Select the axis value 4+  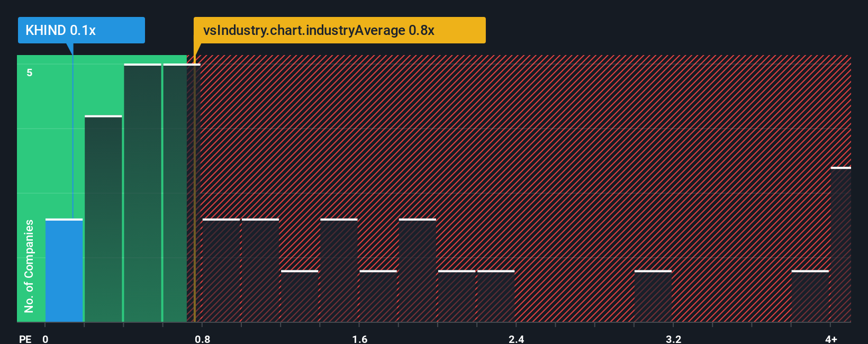point(831,339)
